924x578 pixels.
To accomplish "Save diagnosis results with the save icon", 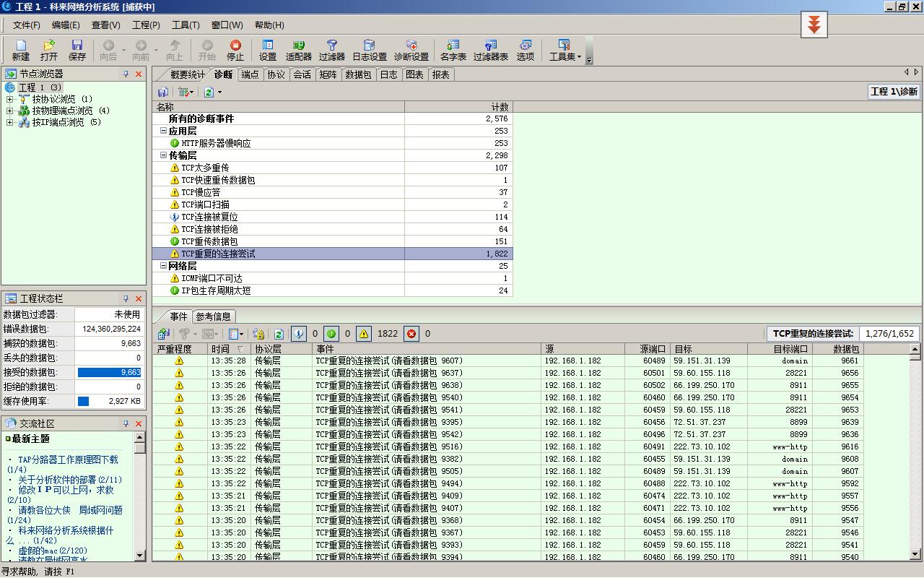I will (162, 92).
